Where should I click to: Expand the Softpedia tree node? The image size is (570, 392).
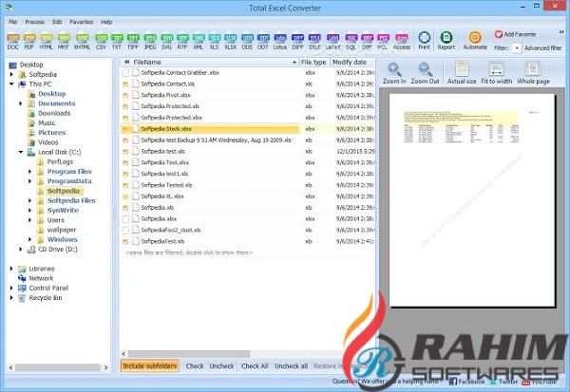tap(11, 74)
